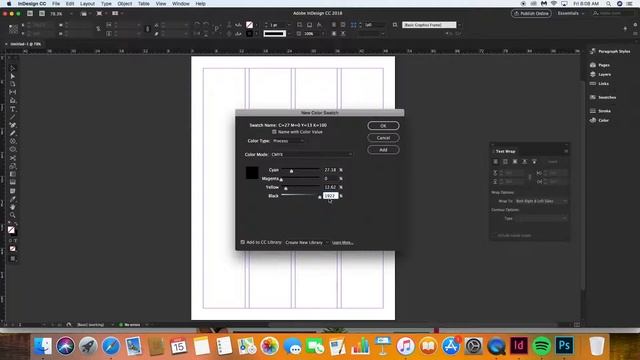Select the Selection tool in the toolbox

pos(13,68)
